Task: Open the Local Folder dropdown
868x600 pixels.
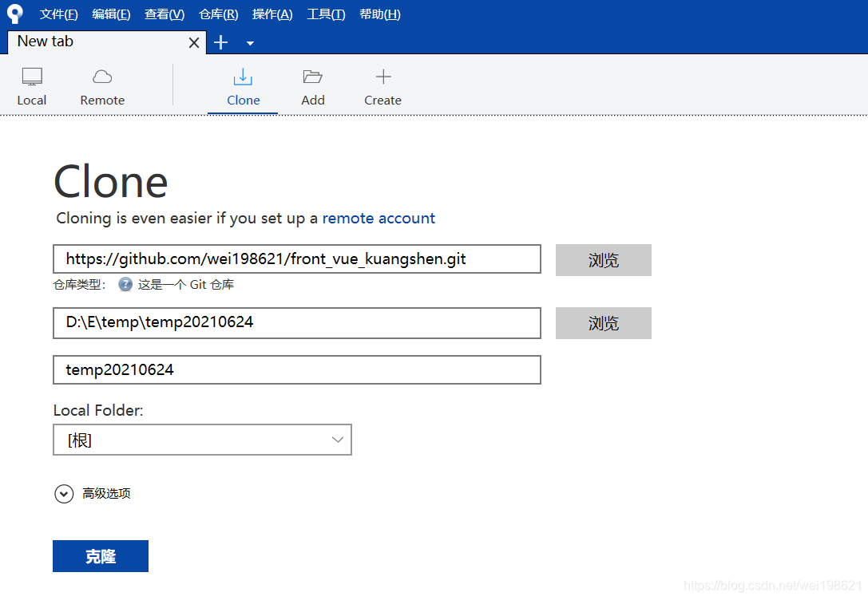Action: point(202,440)
